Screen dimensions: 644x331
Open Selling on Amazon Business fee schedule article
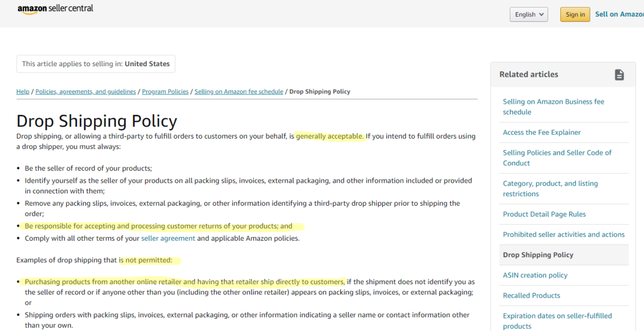pyautogui.click(x=553, y=106)
